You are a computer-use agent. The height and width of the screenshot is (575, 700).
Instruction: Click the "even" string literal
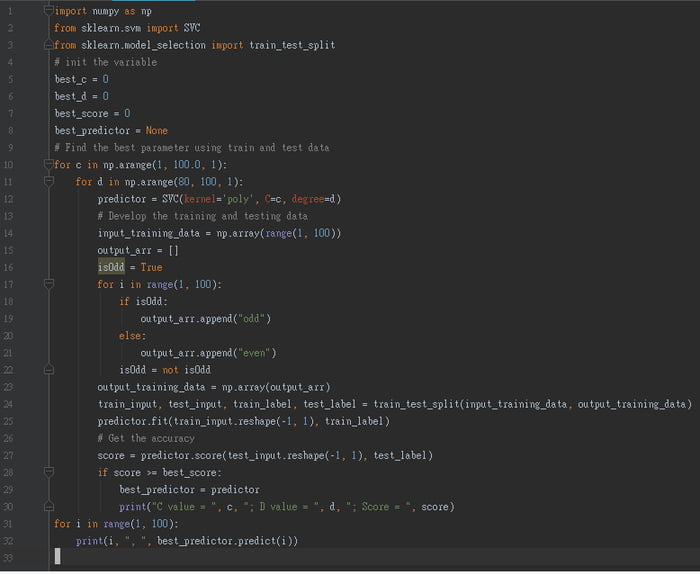257,352
